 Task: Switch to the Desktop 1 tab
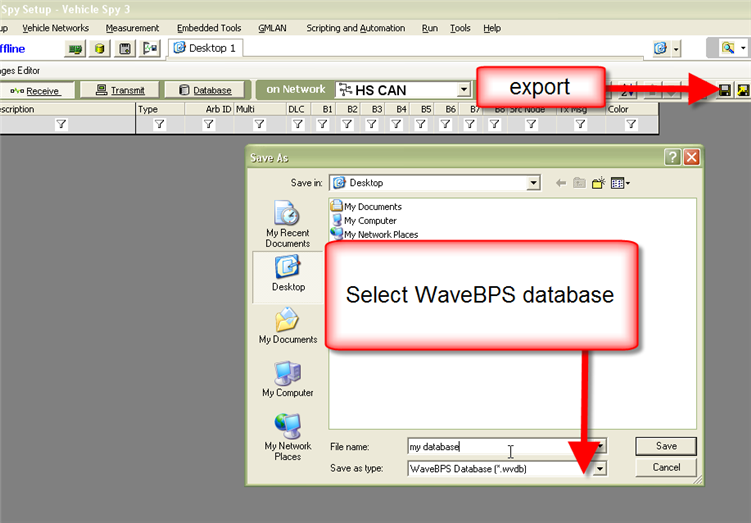click(205, 48)
